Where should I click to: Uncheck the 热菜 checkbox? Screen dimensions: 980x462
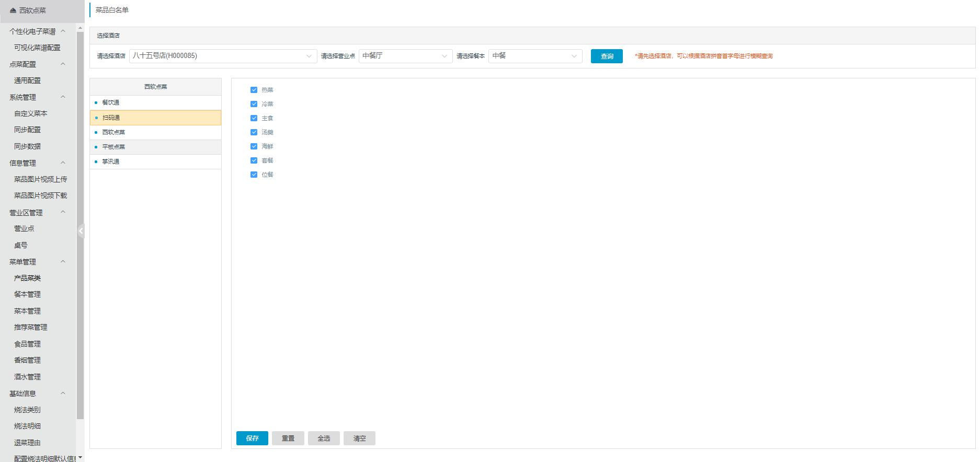pyautogui.click(x=254, y=90)
